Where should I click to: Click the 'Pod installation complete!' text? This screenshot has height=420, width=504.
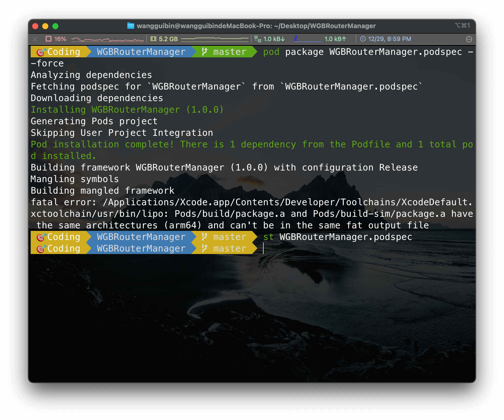coord(102,144)
